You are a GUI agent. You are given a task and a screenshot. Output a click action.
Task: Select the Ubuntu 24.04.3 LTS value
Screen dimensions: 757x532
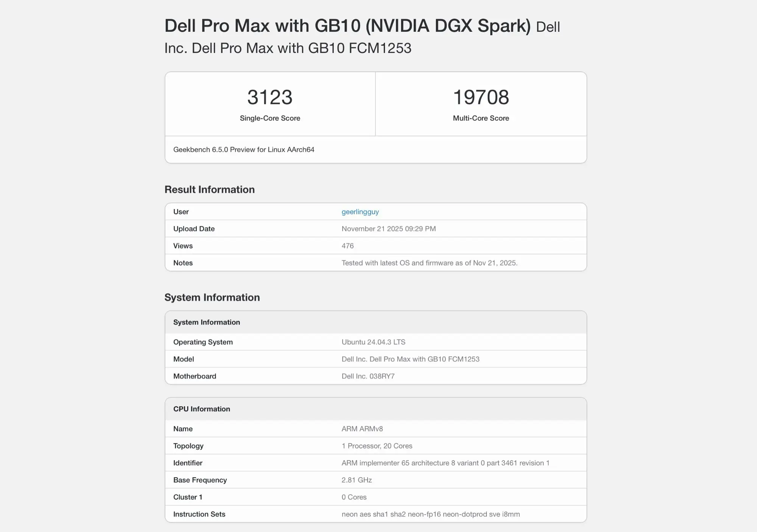[x=373, y=342]
